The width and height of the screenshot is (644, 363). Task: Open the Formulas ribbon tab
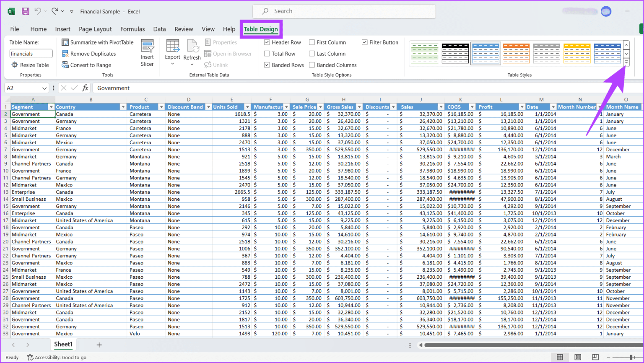coord(132,29)
